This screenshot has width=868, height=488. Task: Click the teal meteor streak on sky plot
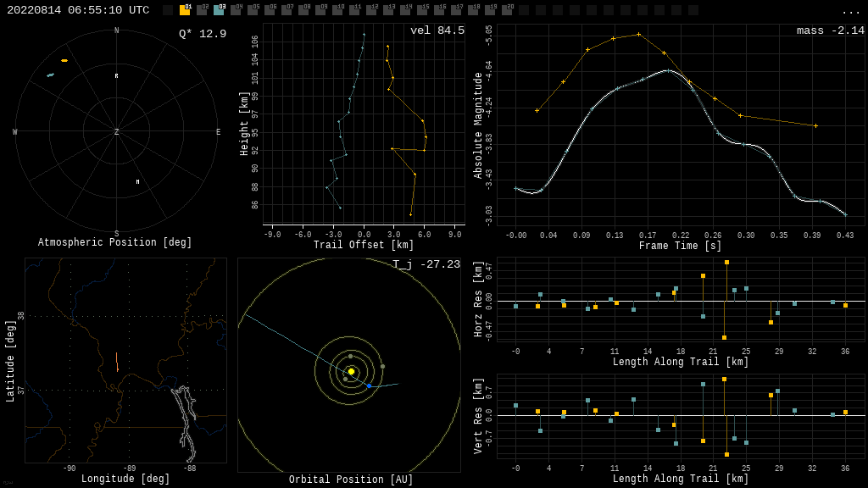[50, 75]
